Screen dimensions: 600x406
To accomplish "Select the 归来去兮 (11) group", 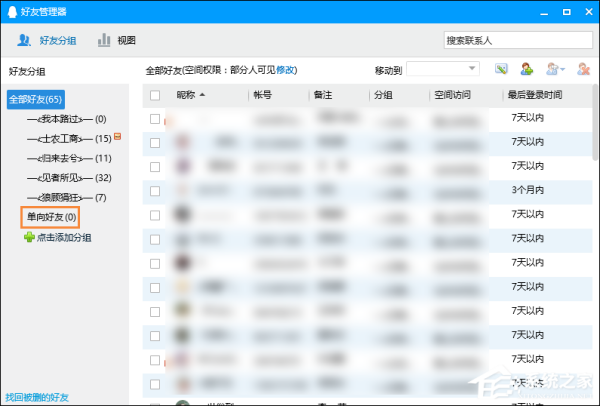I will click(69, 158).
